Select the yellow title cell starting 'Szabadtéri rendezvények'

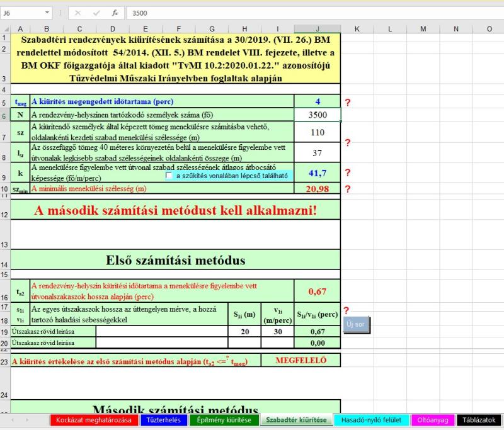pyautogui.click(x=176, y=59)
